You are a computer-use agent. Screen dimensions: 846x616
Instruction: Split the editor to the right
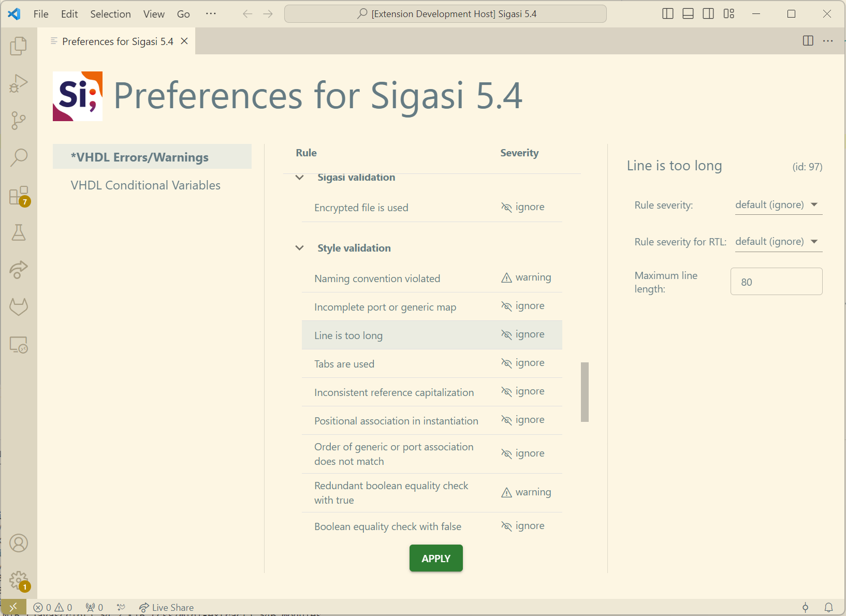pos(808,41)
